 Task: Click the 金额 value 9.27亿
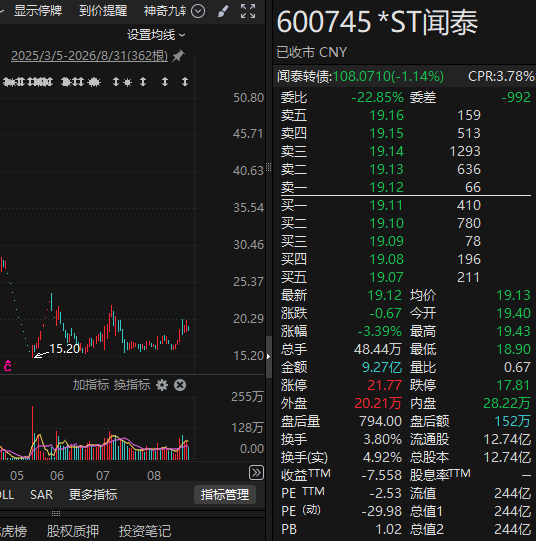(382, 367)
